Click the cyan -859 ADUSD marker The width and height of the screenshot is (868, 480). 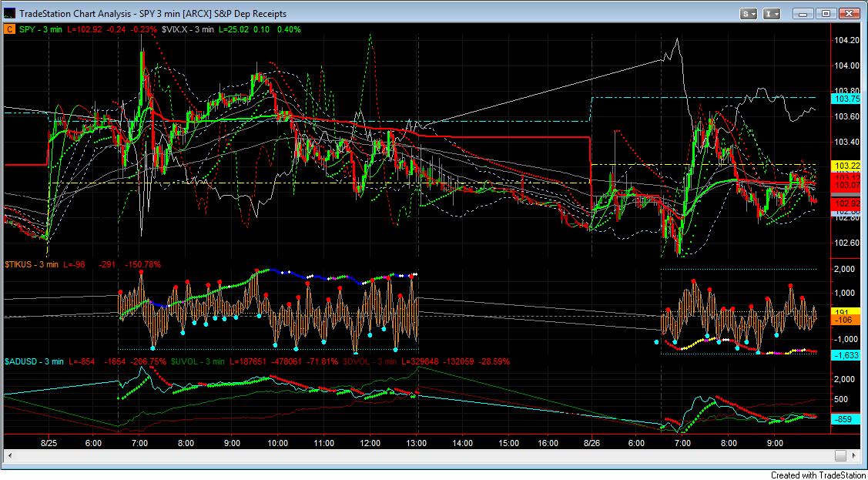pyautogui.click(x=846, y=420)
